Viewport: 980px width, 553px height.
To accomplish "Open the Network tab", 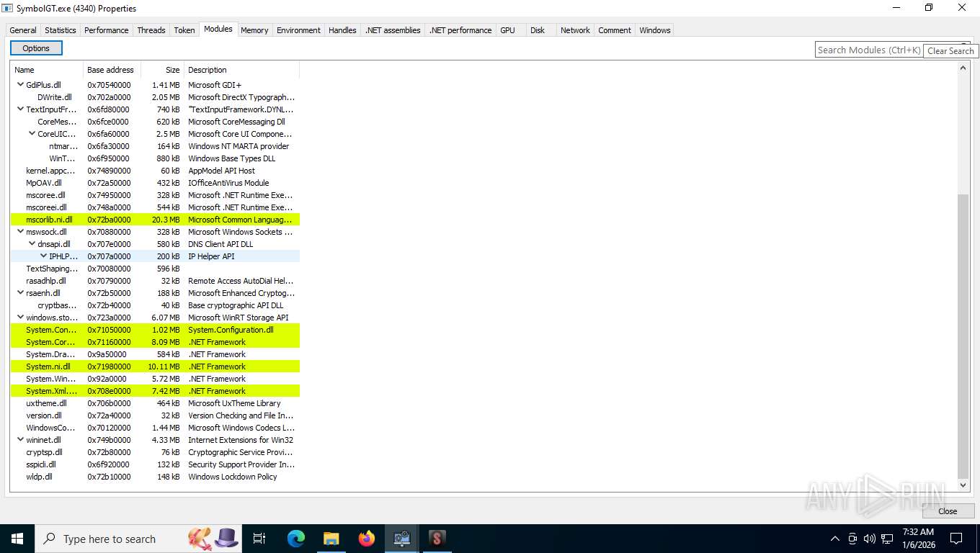I will pos(575,30).
